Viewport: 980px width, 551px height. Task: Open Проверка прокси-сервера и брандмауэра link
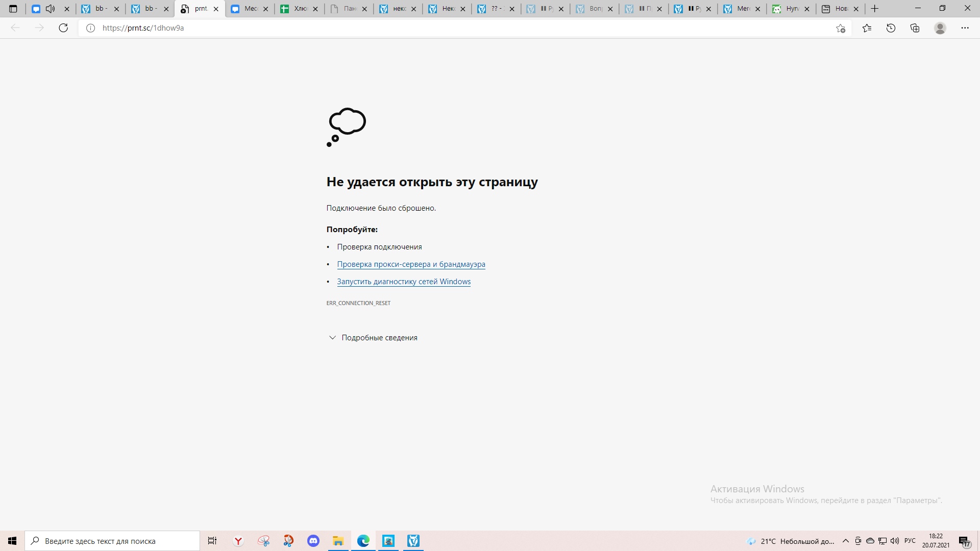point(411,264)
